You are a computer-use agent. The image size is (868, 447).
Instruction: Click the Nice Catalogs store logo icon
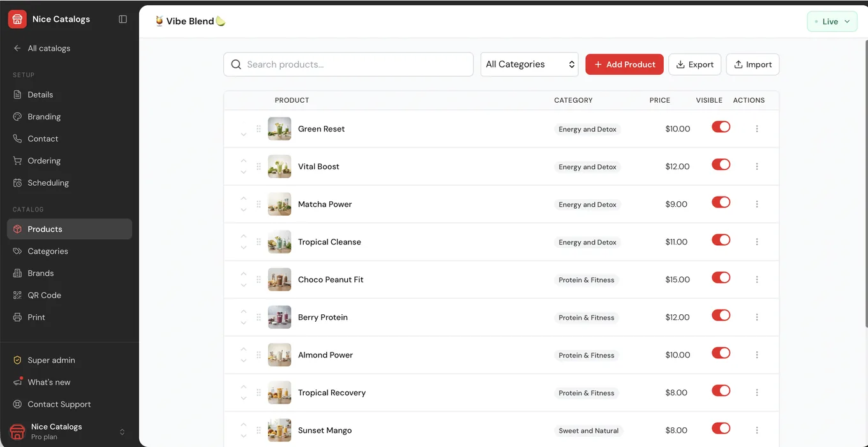(17, 19)
